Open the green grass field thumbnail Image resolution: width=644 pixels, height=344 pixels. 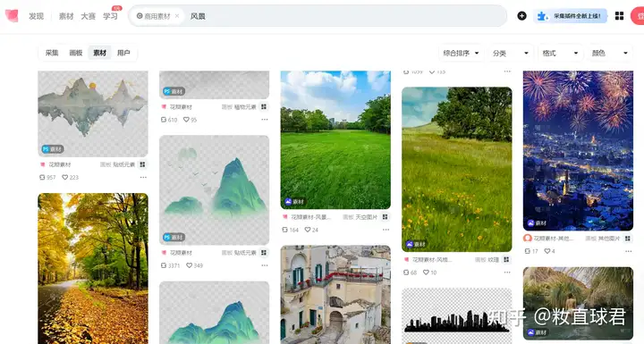click(x=335, y=140)
